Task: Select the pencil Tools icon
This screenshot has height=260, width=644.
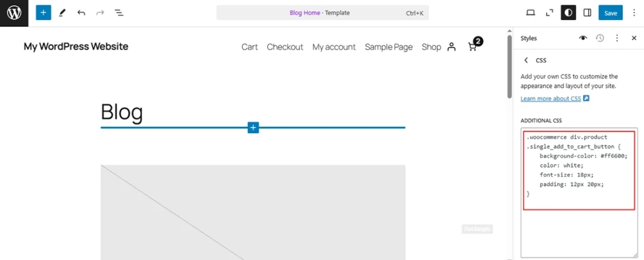Action: pyautogui.click(x=62, y=13)
